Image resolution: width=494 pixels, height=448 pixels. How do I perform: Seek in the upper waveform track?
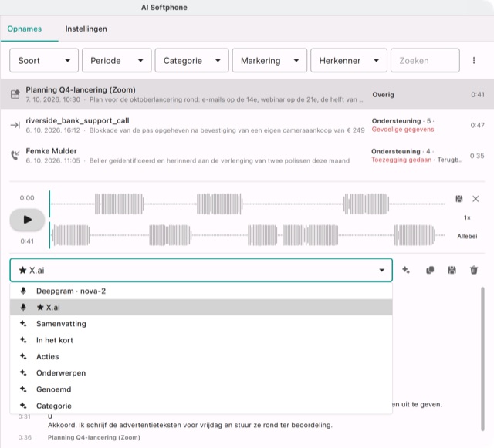[247, 204]
